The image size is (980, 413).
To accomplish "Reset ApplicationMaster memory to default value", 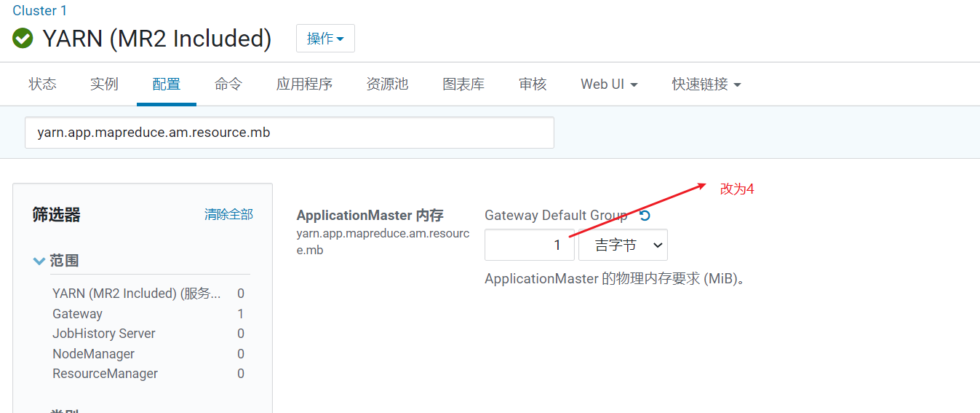I will [645, 216].
